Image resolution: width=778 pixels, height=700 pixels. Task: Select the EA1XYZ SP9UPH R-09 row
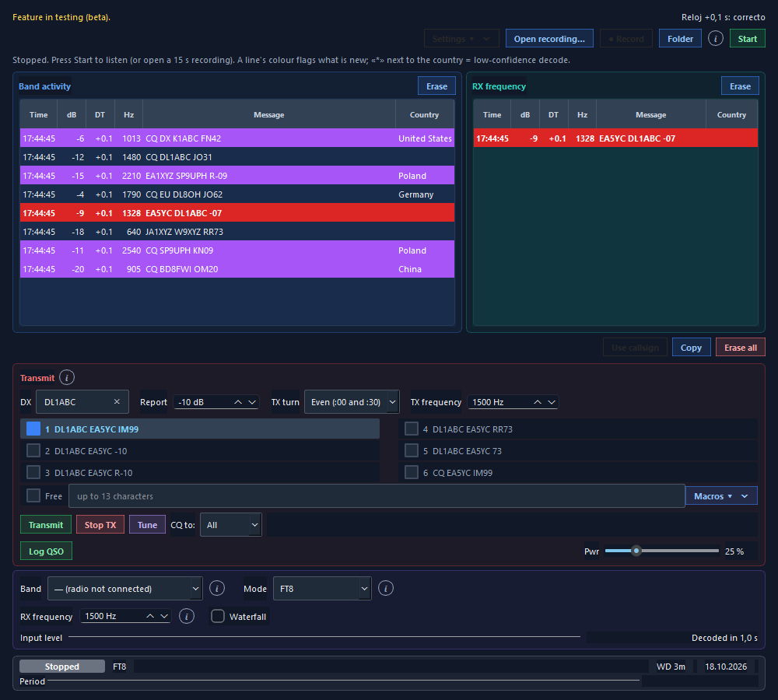[237, 176]
